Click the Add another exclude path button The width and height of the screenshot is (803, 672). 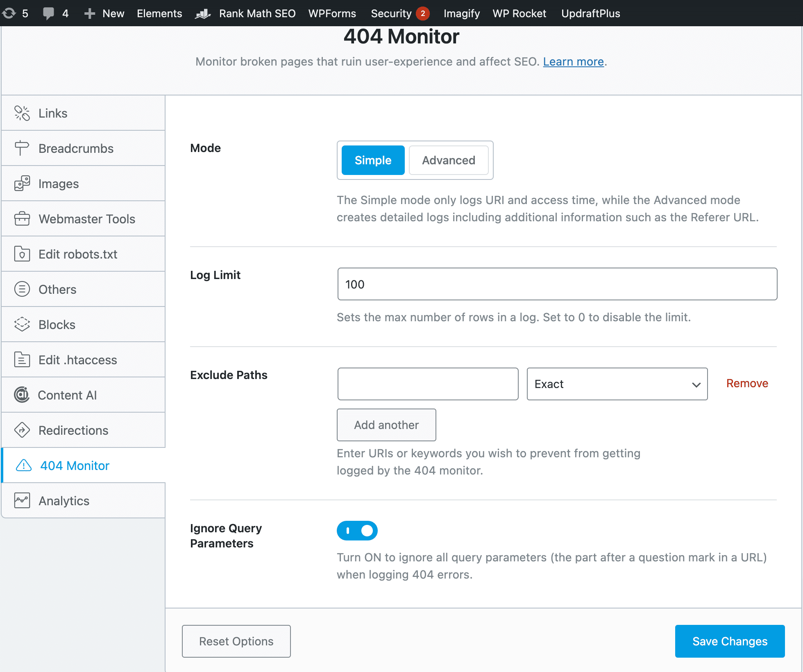click(x=386, y=425)
